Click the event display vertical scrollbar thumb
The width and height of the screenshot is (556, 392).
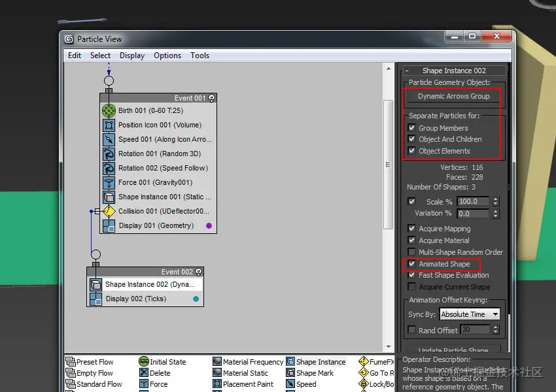pos(389,164)
